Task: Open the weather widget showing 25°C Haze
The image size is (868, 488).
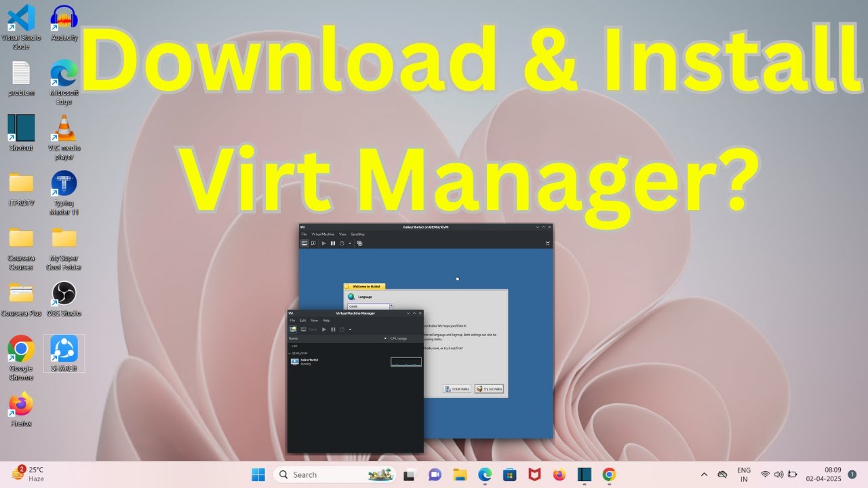Action: tap(28, 474)
